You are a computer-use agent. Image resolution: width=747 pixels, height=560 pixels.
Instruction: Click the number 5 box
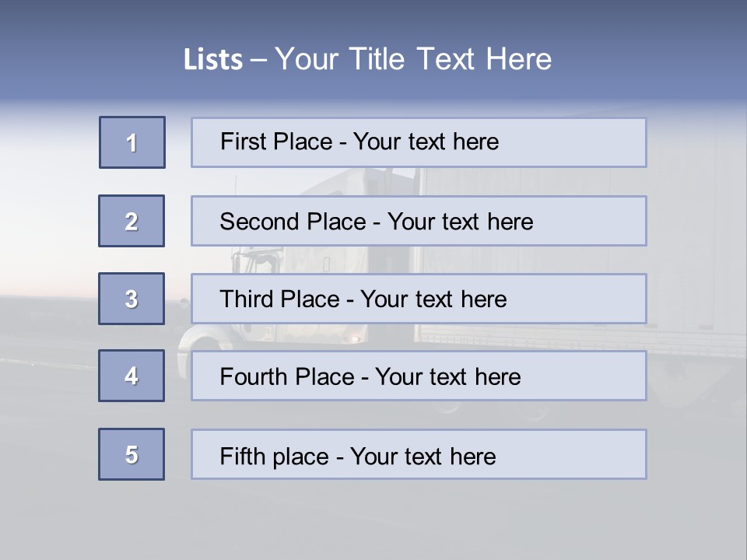tap(132, 454)
